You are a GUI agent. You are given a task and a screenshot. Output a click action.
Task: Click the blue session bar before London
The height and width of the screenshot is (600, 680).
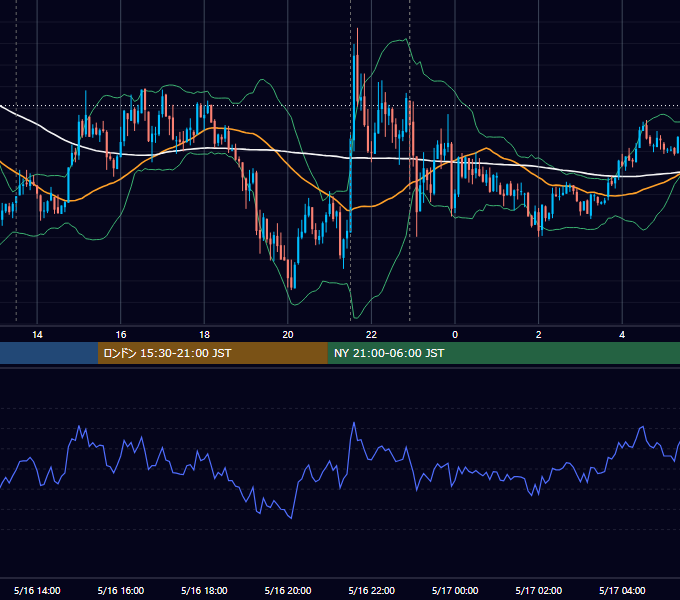pyautogui.click(x=49, y=353)
